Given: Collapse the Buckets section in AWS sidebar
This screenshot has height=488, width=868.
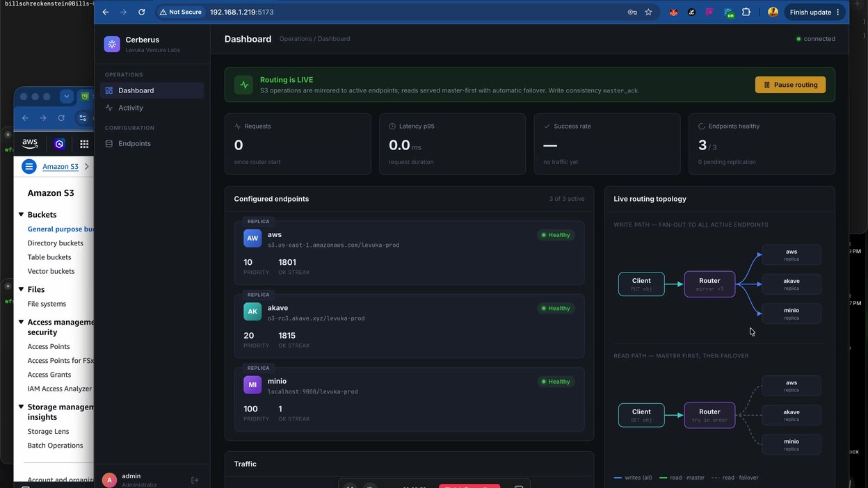Looking at the screenshot, I should [x=21, y=215].
